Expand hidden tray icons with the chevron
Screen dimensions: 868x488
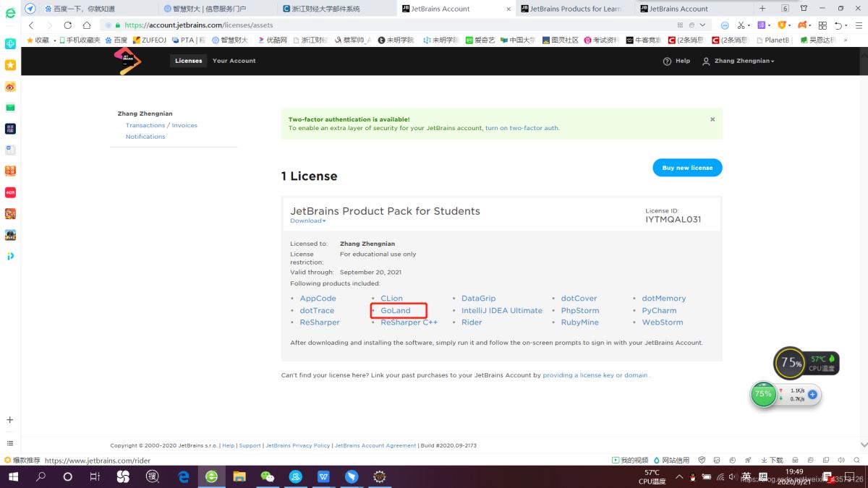point(678,477)
